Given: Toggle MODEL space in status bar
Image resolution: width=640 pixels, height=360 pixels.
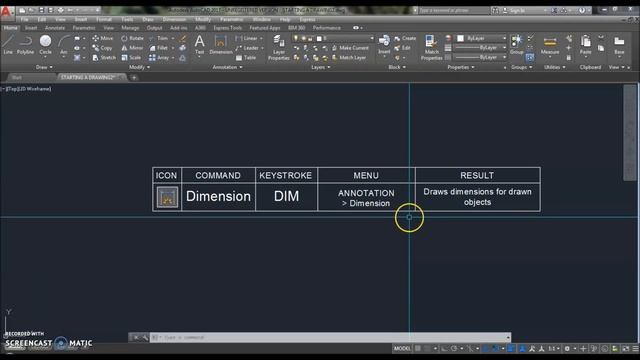Looking at the screenshot, I should (x=402, y=348).
